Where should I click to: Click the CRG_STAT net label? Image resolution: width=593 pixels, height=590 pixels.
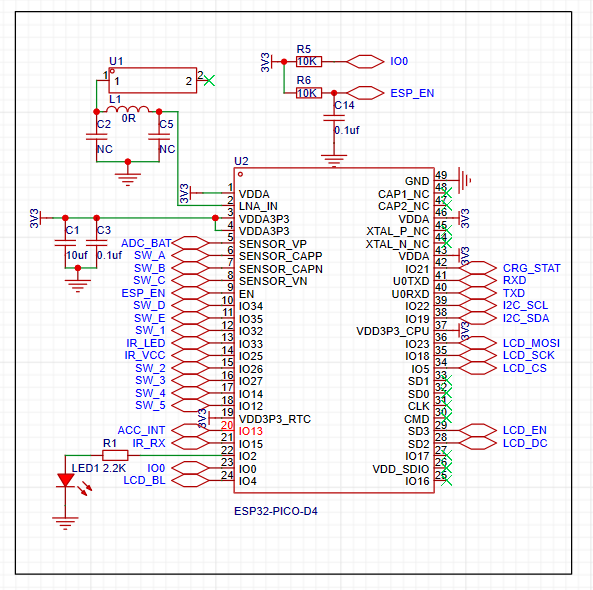[x=531, y=268]
